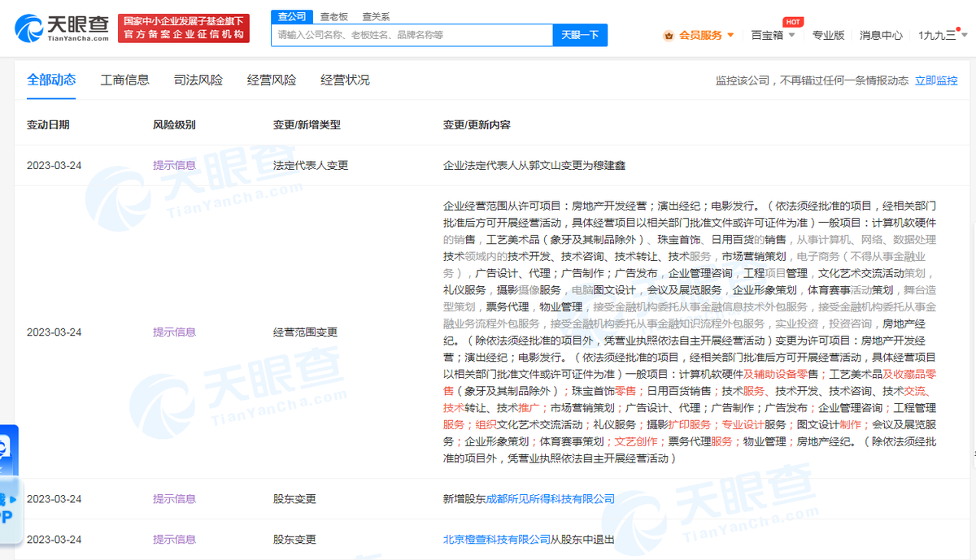
Task: Open the 成都所见所得科技有限公司 company link
Action: click(551, 499)
